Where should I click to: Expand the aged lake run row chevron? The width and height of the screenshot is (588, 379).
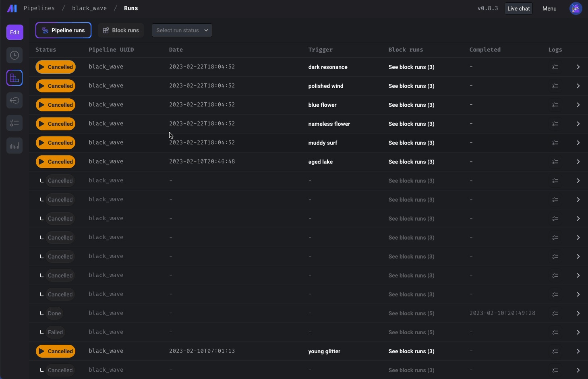578,162
